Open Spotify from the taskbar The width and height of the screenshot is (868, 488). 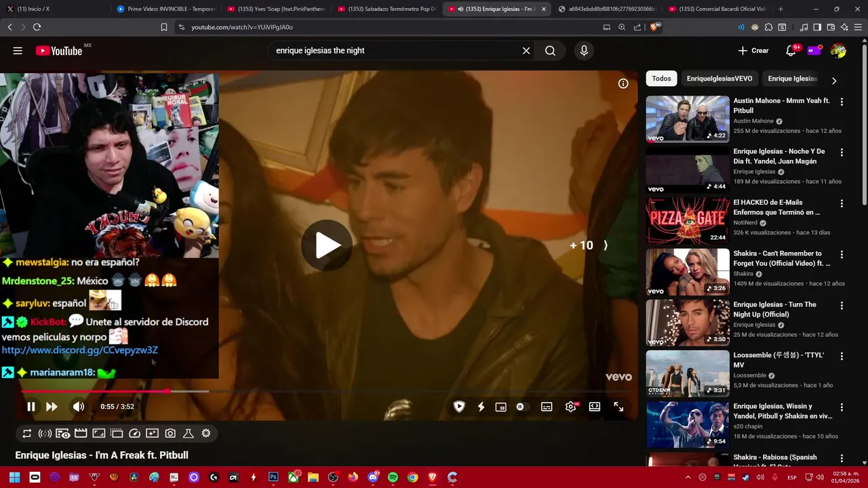click(393, 477)
